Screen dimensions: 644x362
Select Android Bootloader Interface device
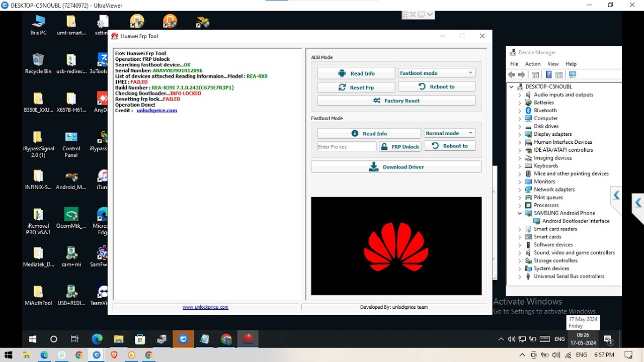coord(576,221)
